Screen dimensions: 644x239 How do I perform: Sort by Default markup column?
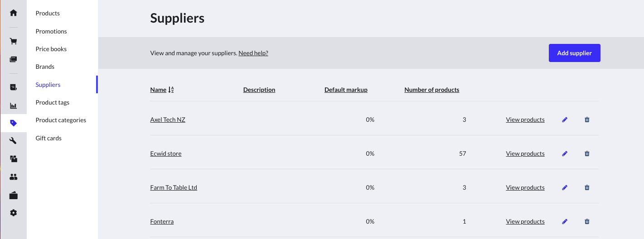pyautogui.click(x=346, y=90)
